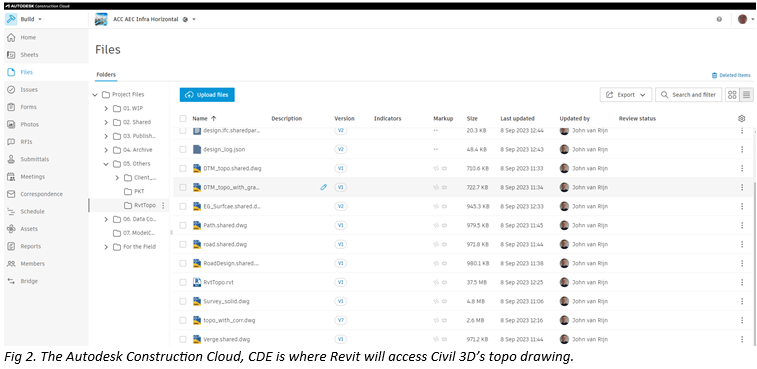
Task: Expand the 02. Shared folder
Action: tap(106, 122)
